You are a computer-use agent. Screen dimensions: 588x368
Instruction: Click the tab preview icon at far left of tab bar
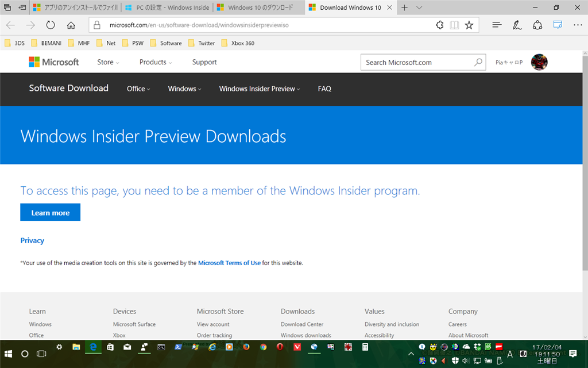click(7, 7)
